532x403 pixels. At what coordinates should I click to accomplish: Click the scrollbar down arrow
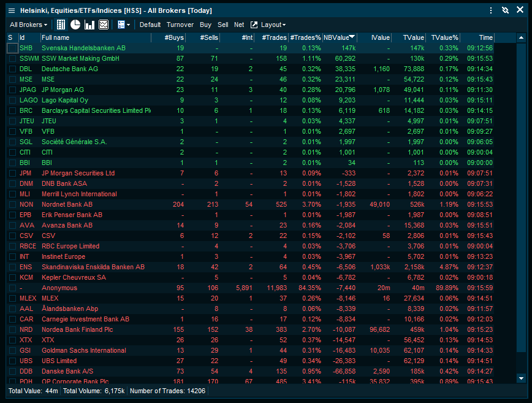(521, 378)
